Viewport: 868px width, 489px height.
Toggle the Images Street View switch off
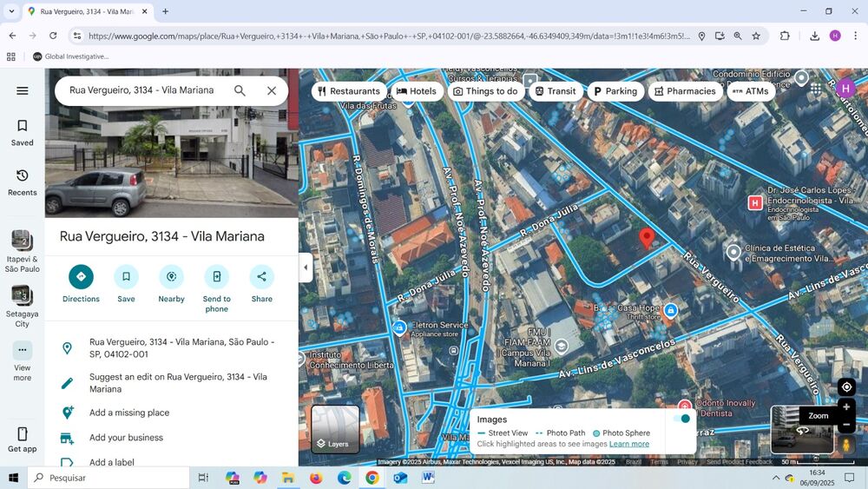pyautogui.click(x=682, y=419)
